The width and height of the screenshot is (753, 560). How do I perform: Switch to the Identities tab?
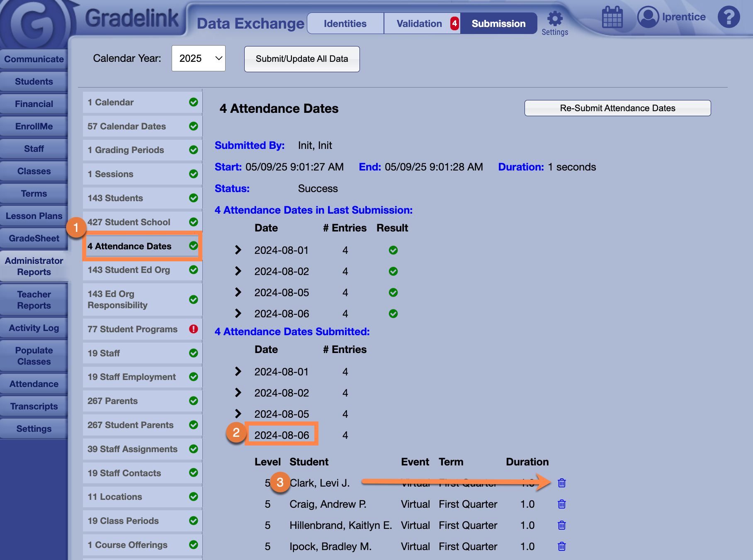tap(345, 24)
